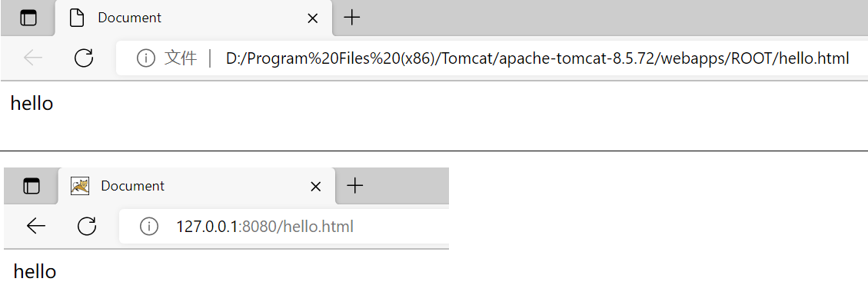Go back in the 127.0.0.1:8080 window
This screenshot has height=305, width=868.
click(x=36, y=226)
